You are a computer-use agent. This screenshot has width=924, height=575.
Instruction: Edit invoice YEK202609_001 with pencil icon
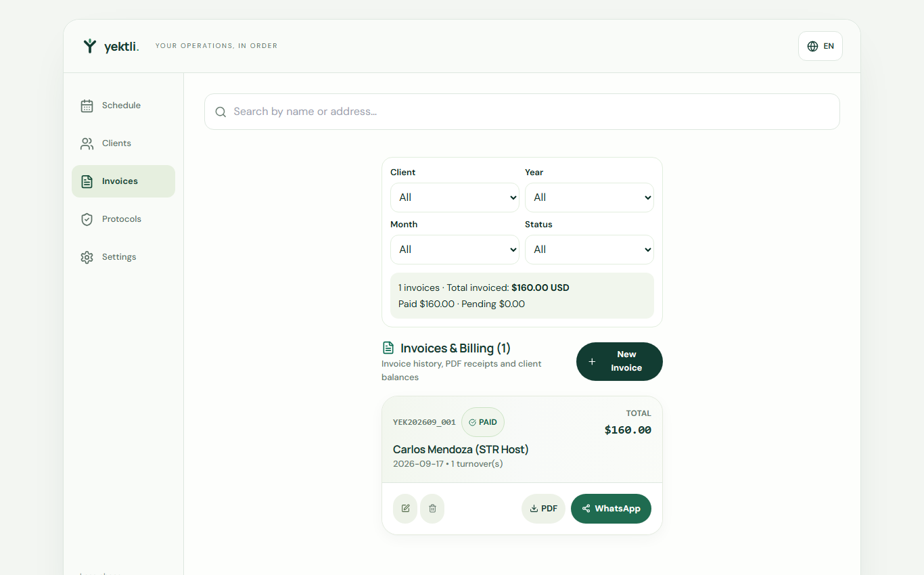(x=405, y=509)
